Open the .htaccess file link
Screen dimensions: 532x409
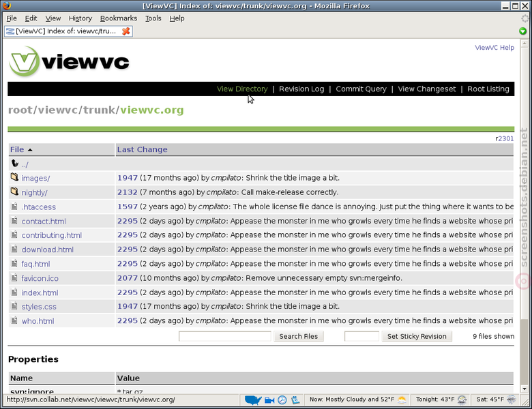[x=39, y=207]
